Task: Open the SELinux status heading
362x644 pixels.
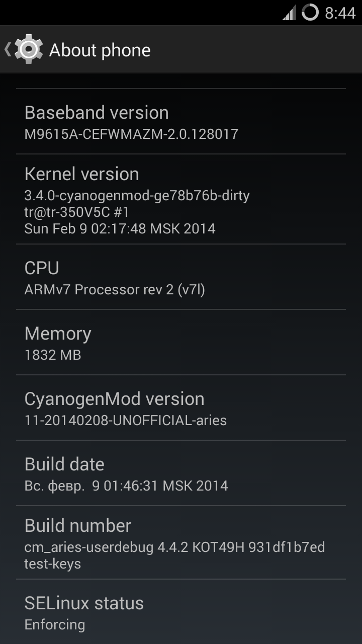Action: pos(84,603)
